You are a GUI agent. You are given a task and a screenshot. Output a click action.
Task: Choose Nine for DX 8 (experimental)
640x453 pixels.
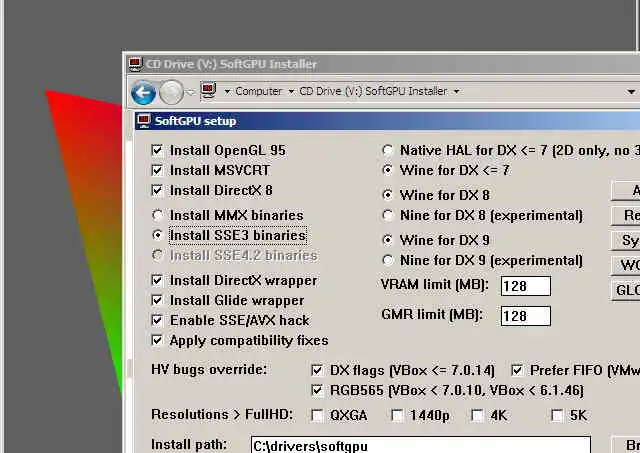(388, 215)
